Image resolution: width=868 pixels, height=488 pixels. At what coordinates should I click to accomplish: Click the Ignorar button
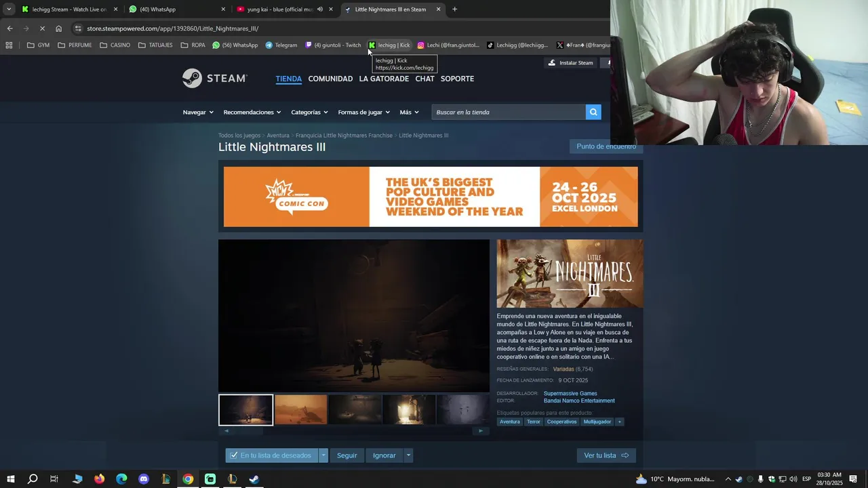pos(384,455)
